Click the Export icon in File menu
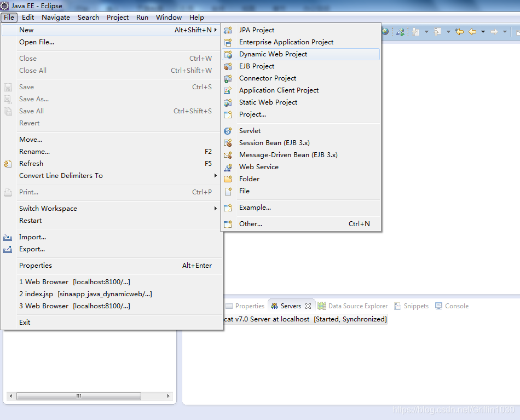 (8, 249)
